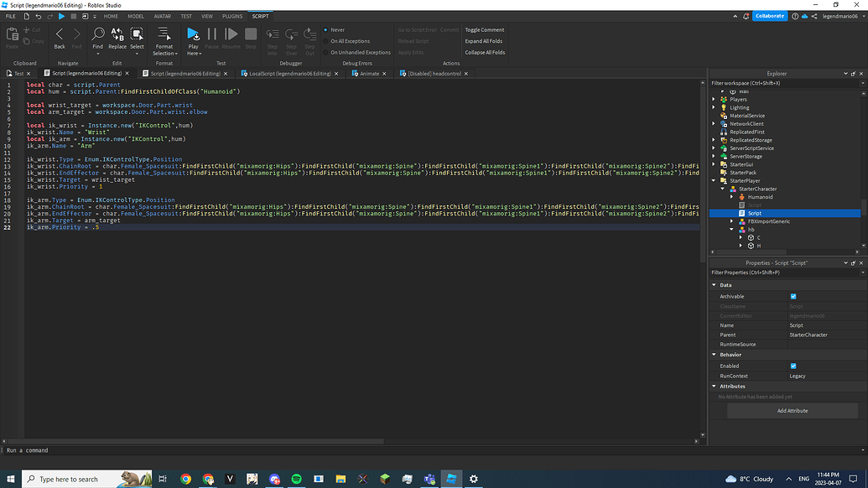Click the Run a command input field
The width and height of the screenshot is (868, 488).
(84, 450)
